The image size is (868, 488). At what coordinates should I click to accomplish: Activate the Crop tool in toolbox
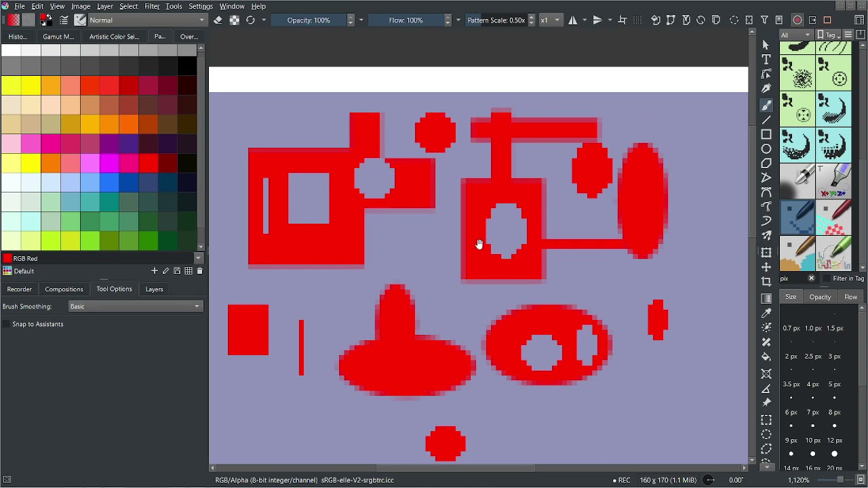[x=766, y=282]
